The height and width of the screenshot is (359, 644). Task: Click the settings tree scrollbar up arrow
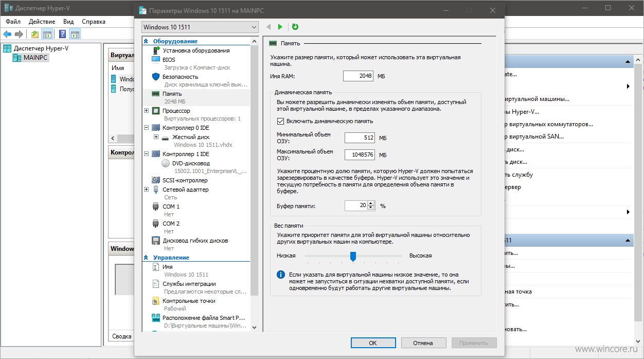(x=254, y=40)
